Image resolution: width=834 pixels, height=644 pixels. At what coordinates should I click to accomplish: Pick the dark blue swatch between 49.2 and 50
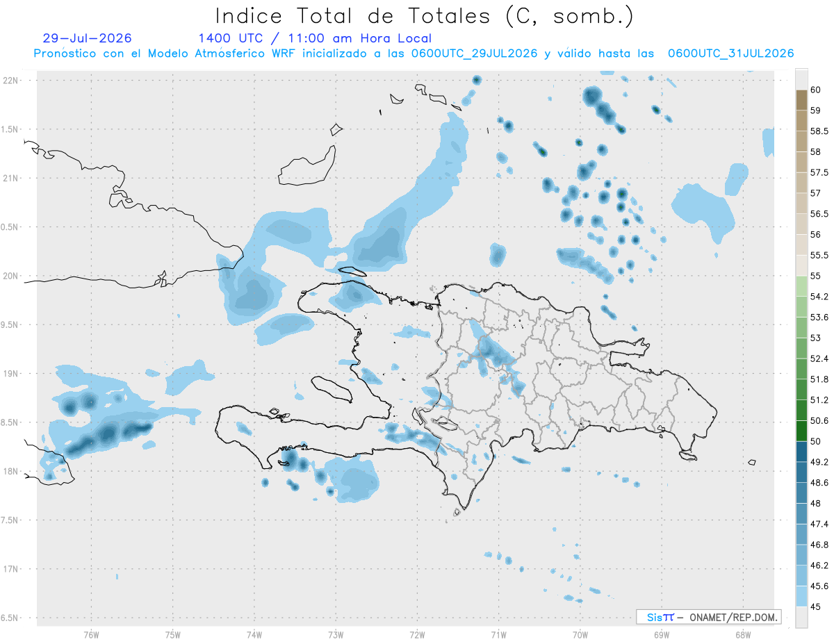tap(801, 452)
